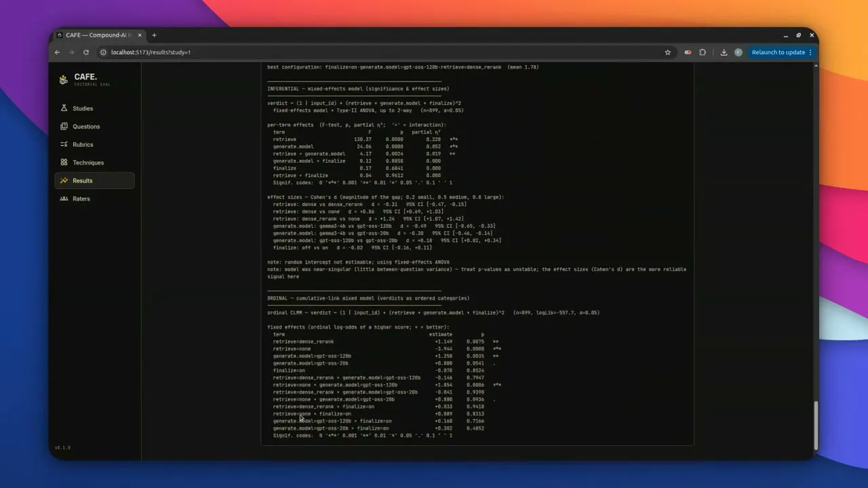The image size is (868, 488).
Task: Click the scrollbar up arrow
Action: pyautogui.click(x=816, y=66)
